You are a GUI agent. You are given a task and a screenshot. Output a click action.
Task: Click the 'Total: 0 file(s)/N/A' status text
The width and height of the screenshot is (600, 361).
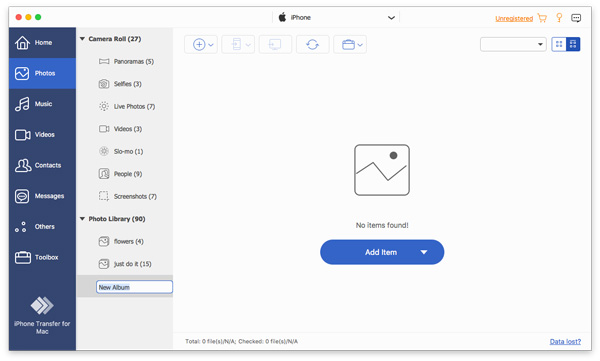(210, 341)
